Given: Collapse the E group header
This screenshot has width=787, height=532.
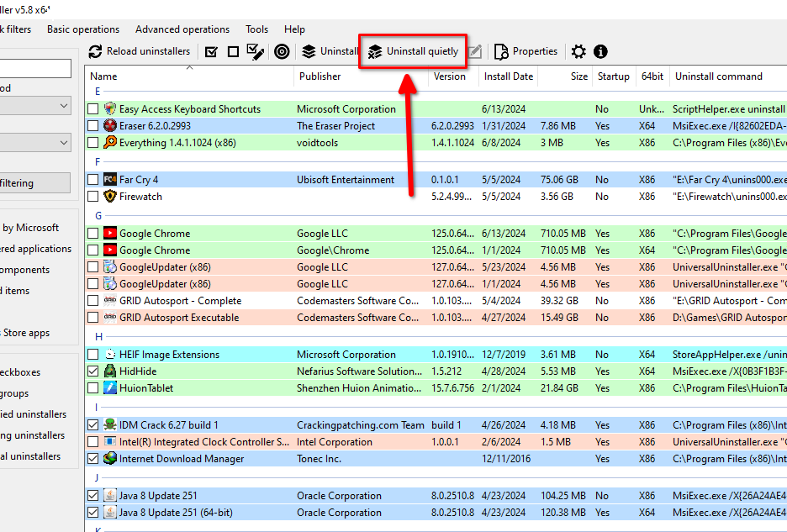Looking at the screenshot, I should (x=98, y=92).
